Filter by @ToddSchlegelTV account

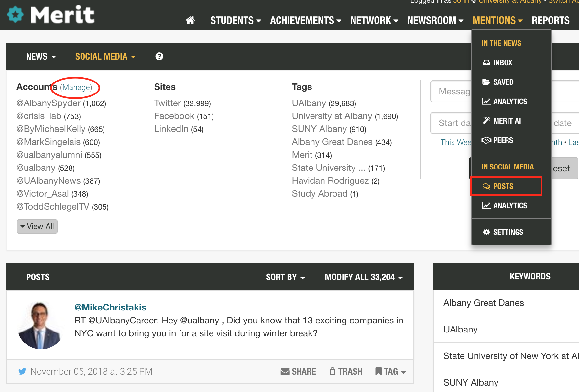53,207
